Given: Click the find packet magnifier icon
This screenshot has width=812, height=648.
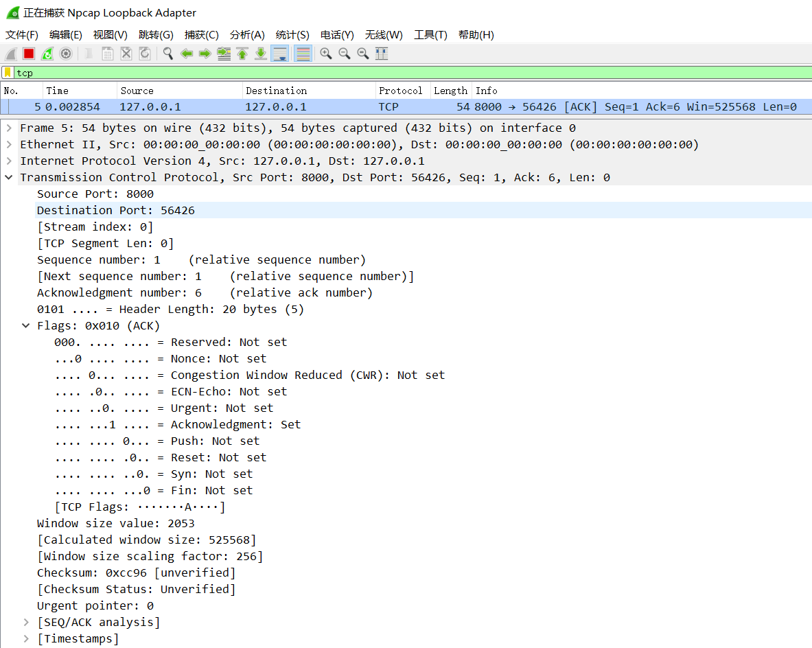Looking at the screenshot, I should [x=167, y=54].
